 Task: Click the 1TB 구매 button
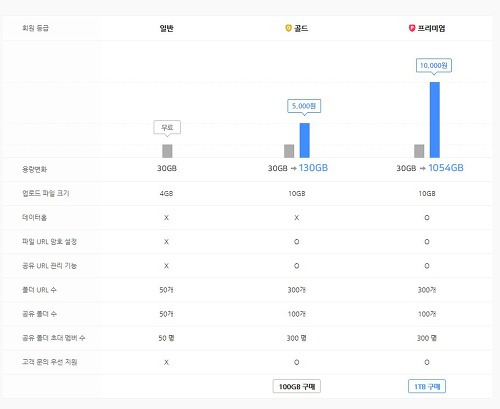[427, 386]
